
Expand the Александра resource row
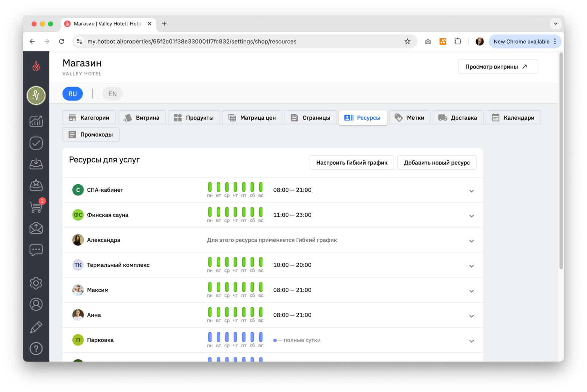[x=471, y=241]
